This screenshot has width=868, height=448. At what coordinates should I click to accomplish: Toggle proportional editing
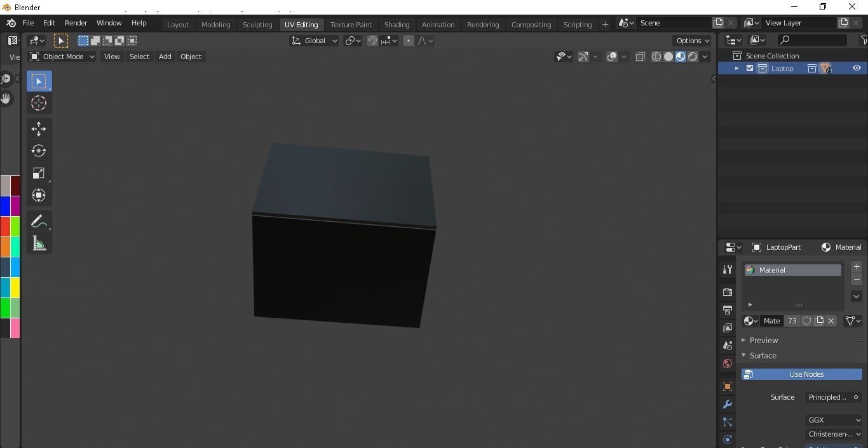click(x=409, y=41)
